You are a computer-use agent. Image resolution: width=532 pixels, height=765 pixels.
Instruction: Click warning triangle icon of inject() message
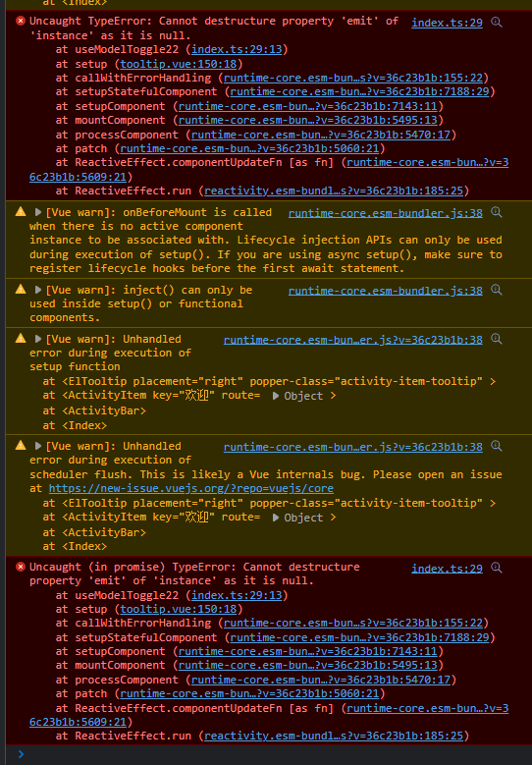[20, 289]
